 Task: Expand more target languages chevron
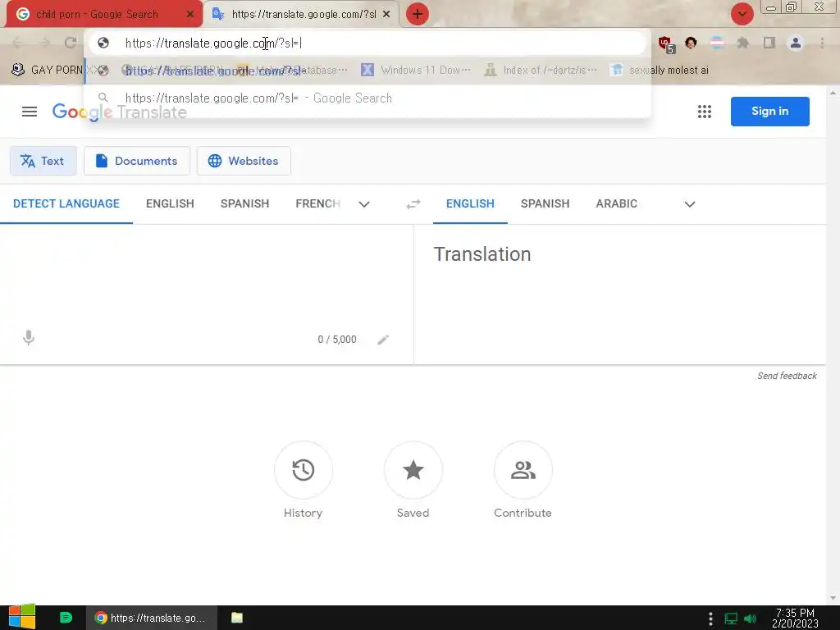(690, 204)
